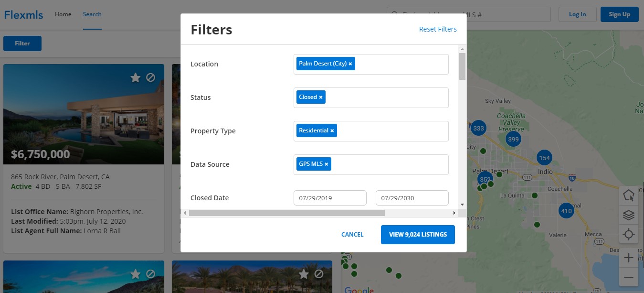Screen dimensions: 644x293
Task: Cancel the Filters dialog
Action: (x=352, y=235)
